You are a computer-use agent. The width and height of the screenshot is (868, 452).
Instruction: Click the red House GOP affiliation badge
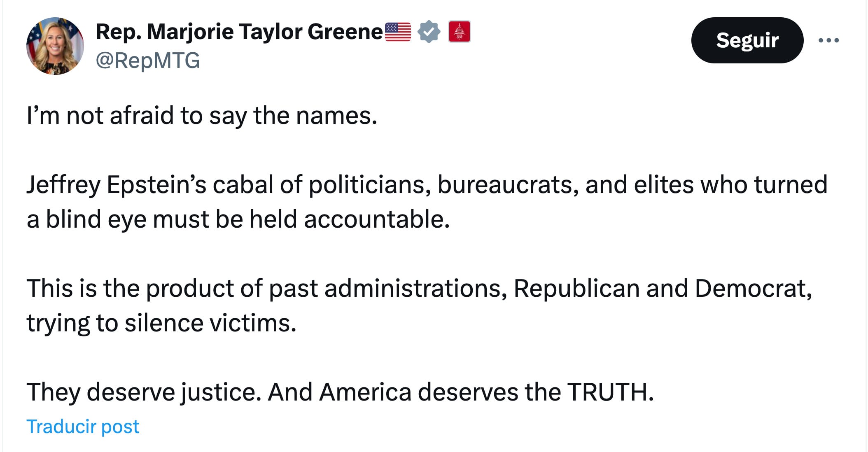coord(460,32)
